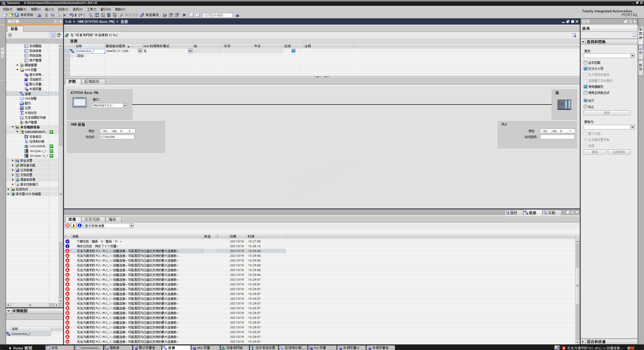Open the message display filter dropdown
This screenshot has width=644, height=350.
pos(131,226)
